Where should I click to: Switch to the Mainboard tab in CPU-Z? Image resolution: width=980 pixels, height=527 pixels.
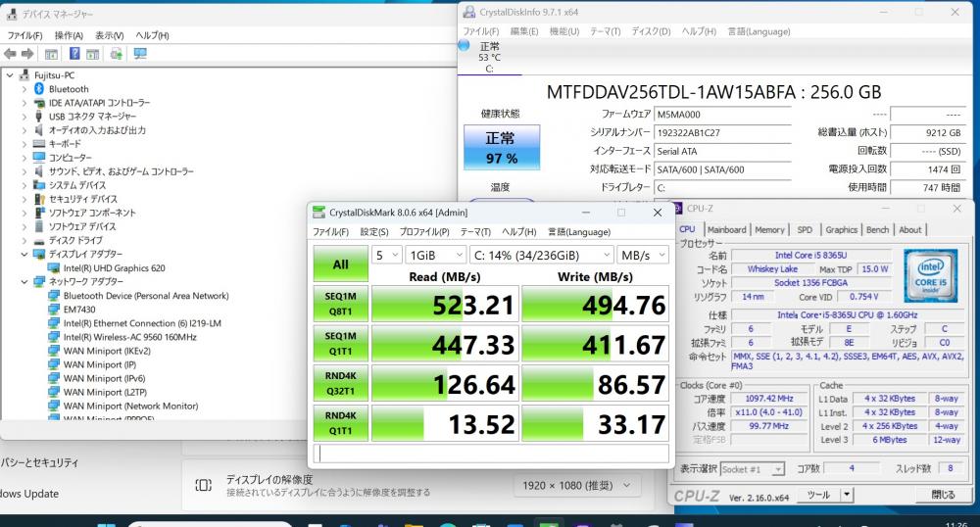coord(726,230)
